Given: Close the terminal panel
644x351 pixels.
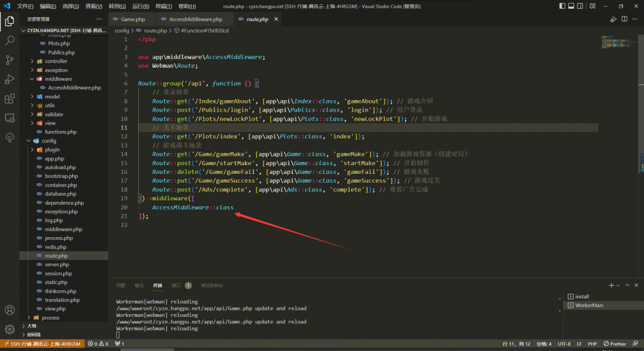Looking at the screenshot, I should click(x=636, y=286).
